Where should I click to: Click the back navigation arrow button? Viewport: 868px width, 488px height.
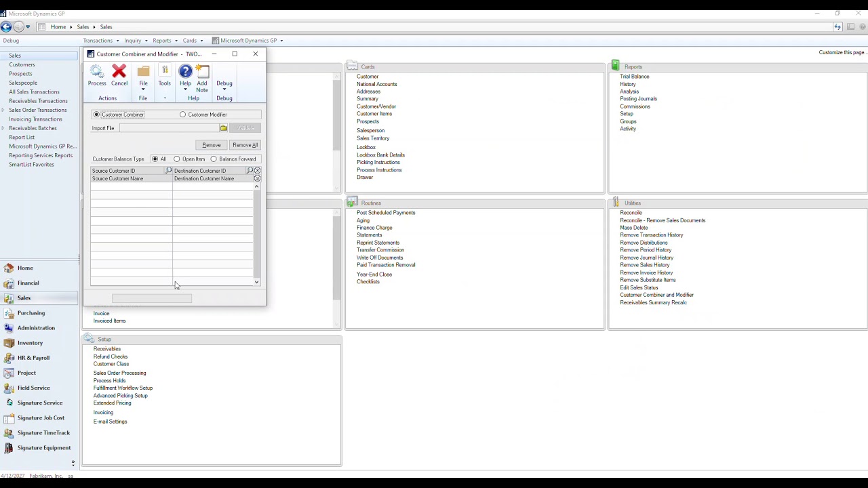(6, 27)
